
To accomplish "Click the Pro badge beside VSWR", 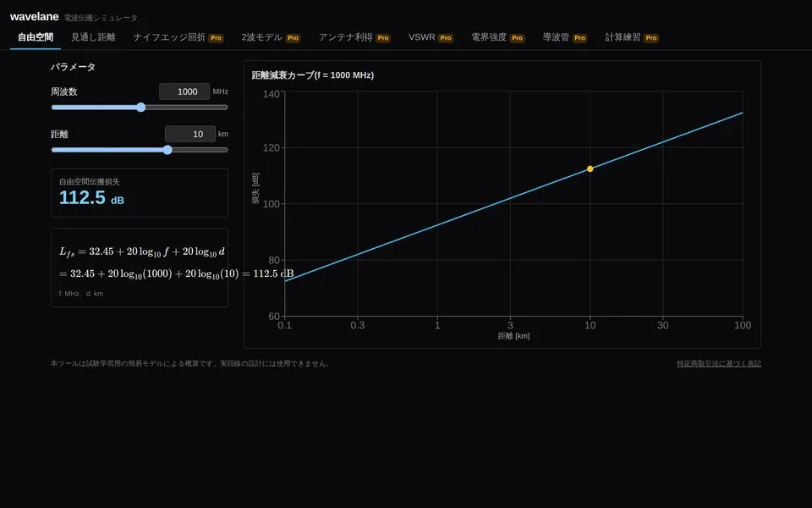I will pos(446,38).
